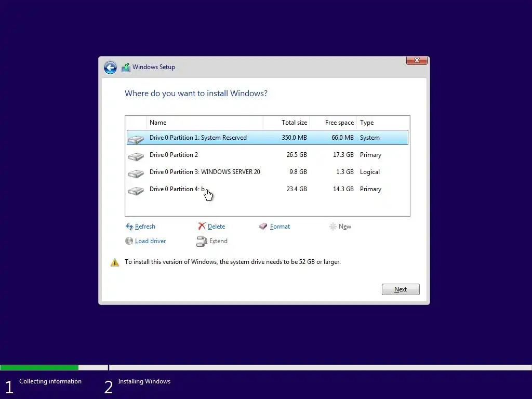Click the greyed-out Extend option
The image size is (532, 399).
(218, 241)
